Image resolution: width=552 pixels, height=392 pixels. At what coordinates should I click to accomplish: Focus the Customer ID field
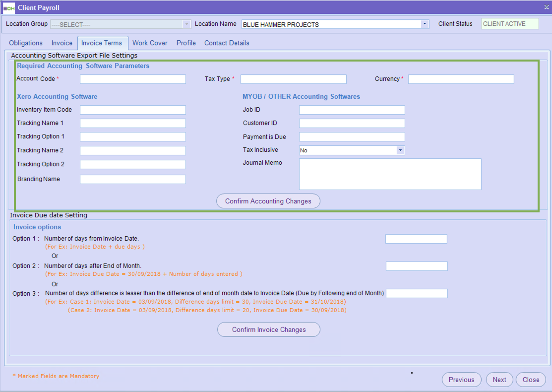click(x=352, y=124)
